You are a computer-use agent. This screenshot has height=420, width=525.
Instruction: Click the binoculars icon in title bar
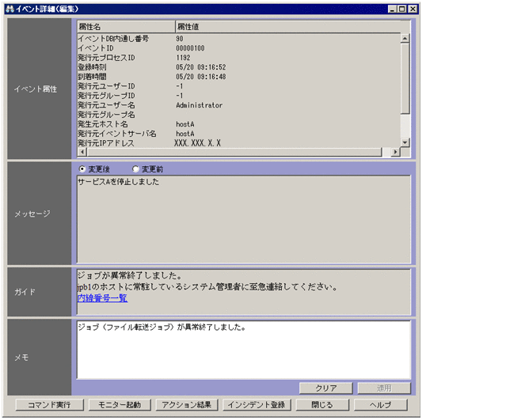tap(10, 9)
